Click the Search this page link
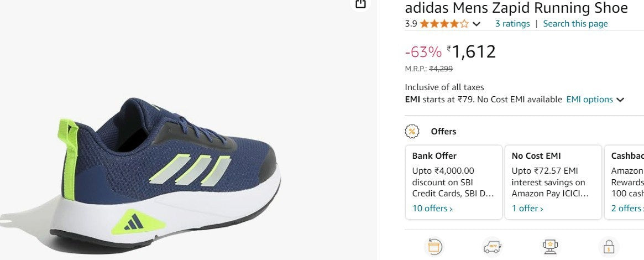Screen dimensions: 644x260 575,24
